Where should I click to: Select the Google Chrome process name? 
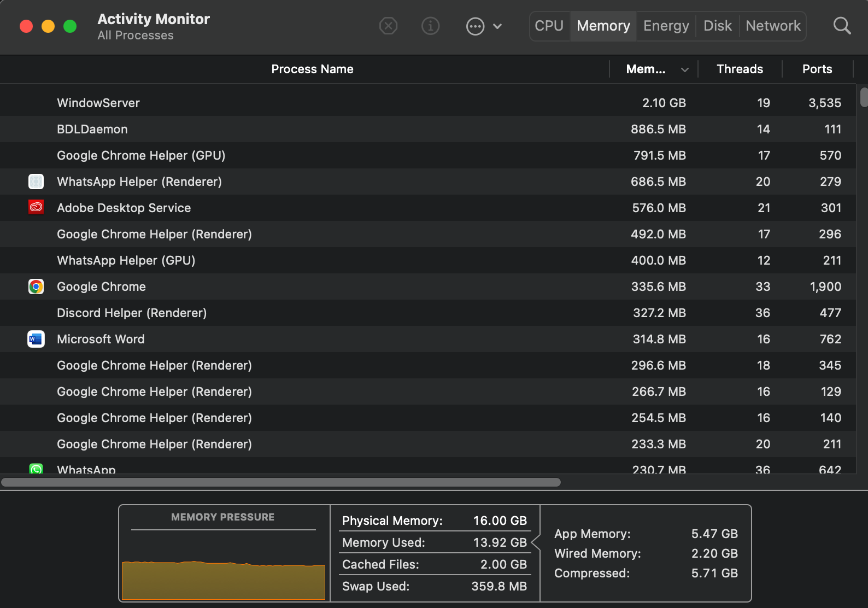click(x=102, y=287)
